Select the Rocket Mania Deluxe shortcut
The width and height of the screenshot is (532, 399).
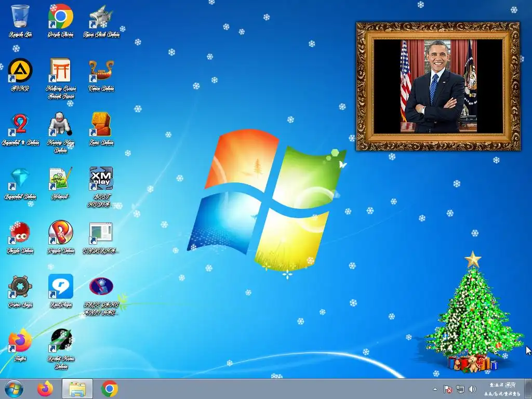pyautogui.click(x=61, y=349)
